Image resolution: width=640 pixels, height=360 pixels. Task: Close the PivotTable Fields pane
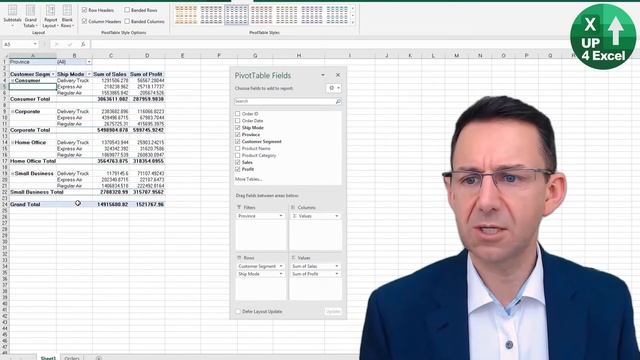click(x=338, y=75)
